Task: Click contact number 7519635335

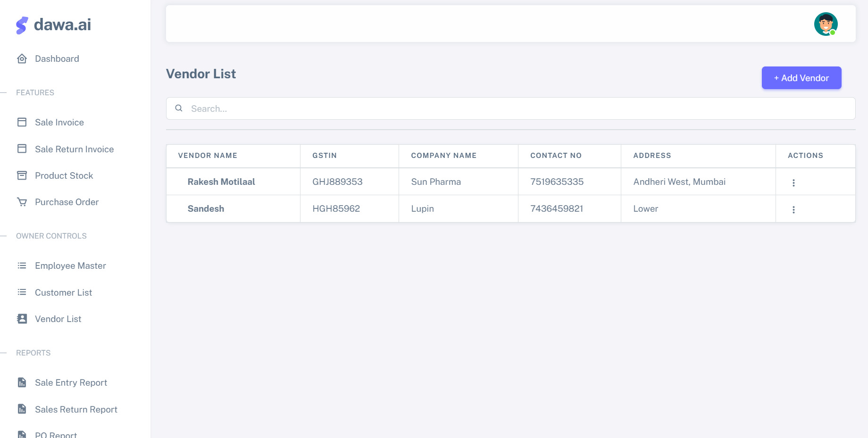Action: pos(557,182)
